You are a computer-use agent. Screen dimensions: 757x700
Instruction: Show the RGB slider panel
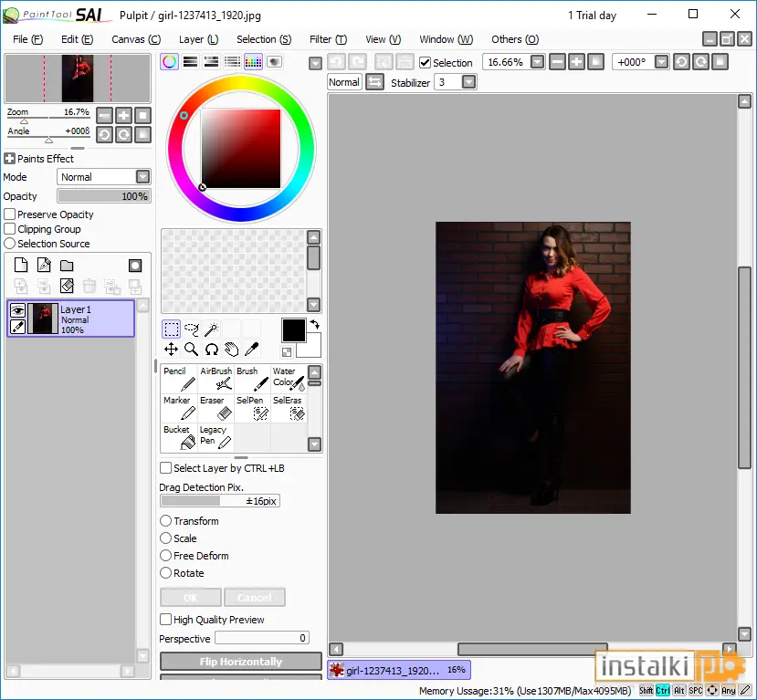click(190, 62)
